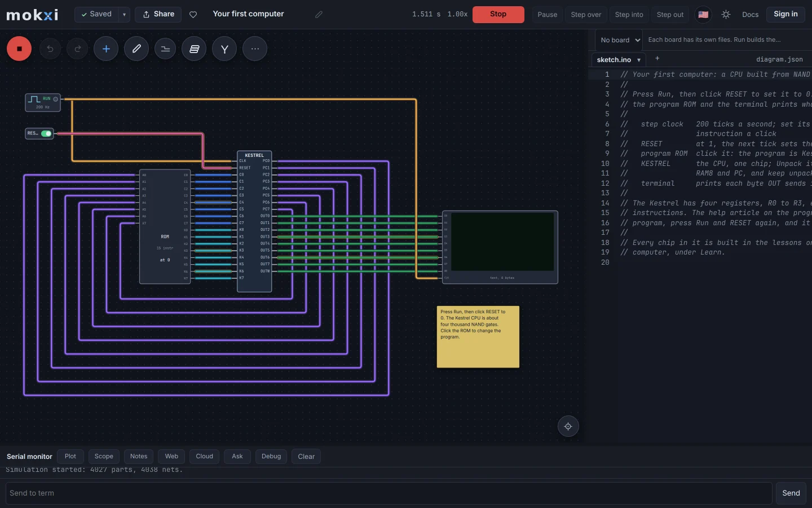This screenshot has height=508, width=812.
Task: Open the Cloud tab
Action: (204, 457)
